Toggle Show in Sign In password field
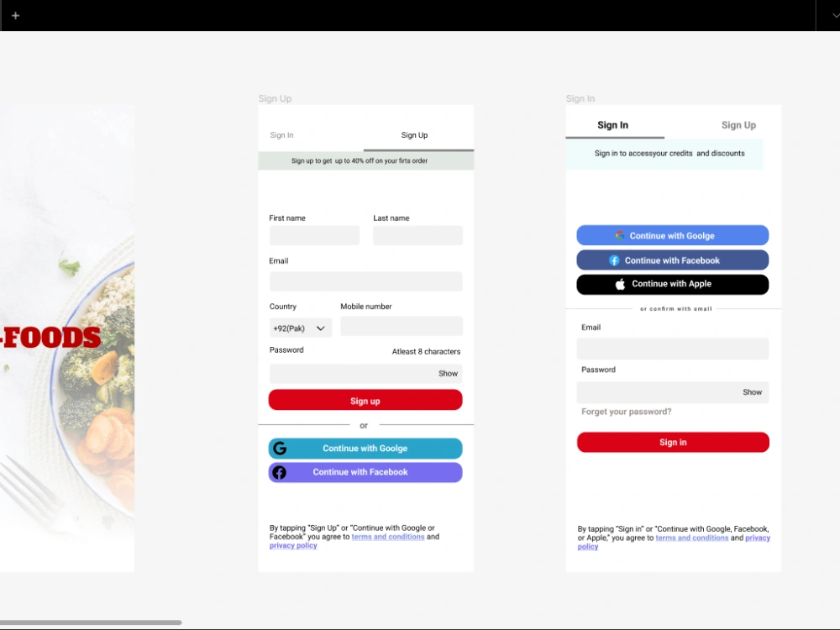 (x=752, y=392)
